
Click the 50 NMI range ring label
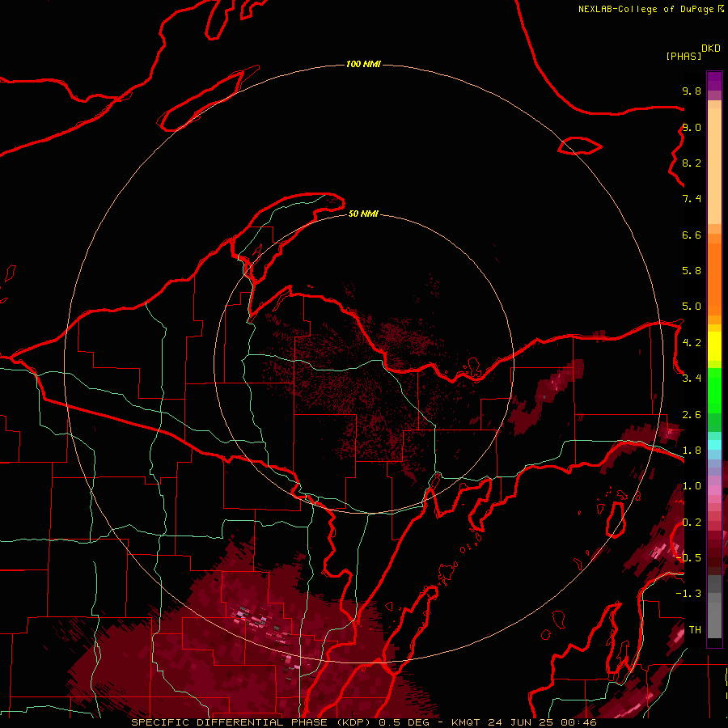[x=363, y=214]
